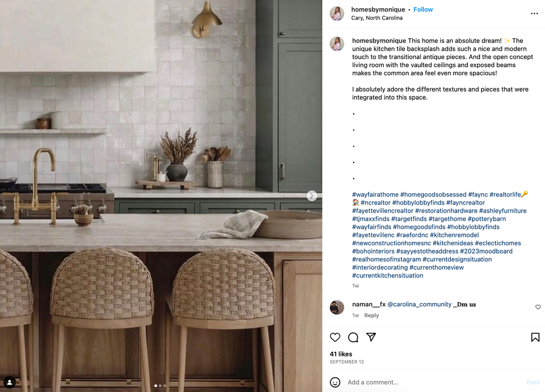Open homesbymonique profile picture in header
545x392 pixels.
click(x=337, y=14)
